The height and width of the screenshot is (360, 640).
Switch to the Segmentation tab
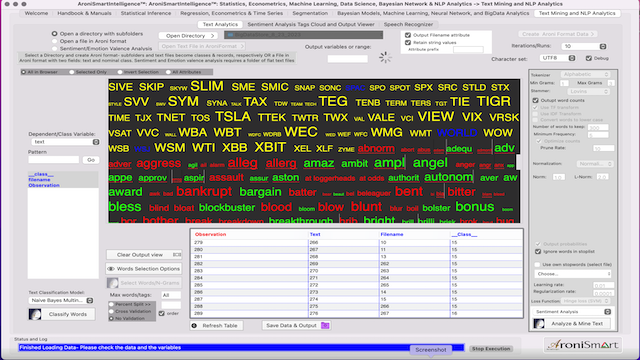coord(310,13)
